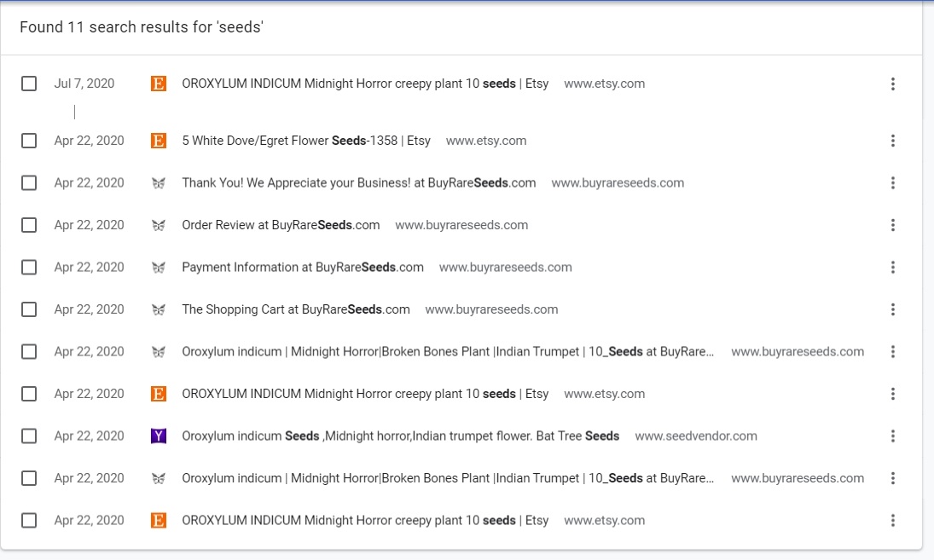This screenshot has height=560, width=934.
Task: Click the three-dot icon on The Shopping Cart row
Action: (x=892, y=309)
